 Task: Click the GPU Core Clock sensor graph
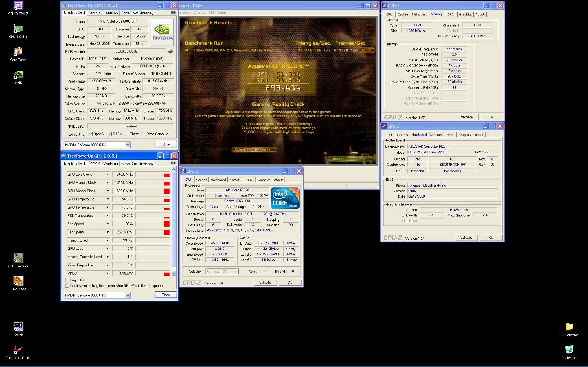pos(153,174)
